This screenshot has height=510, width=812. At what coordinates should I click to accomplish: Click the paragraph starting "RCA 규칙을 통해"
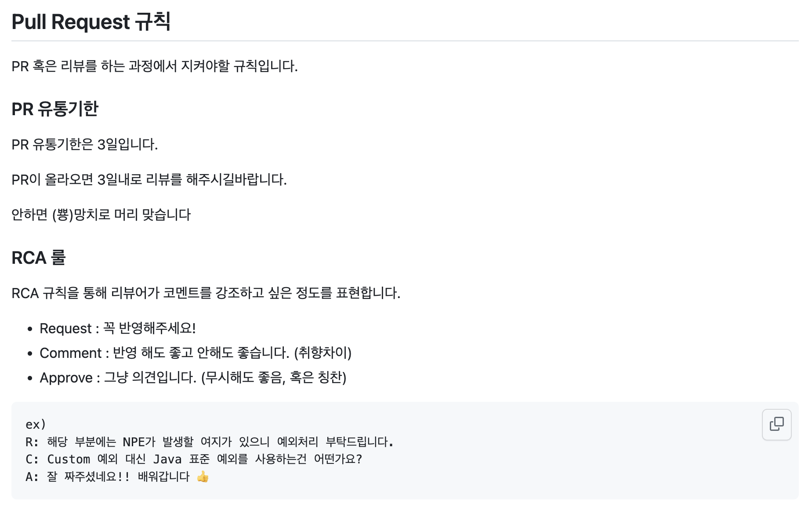(x=206, y=293)
